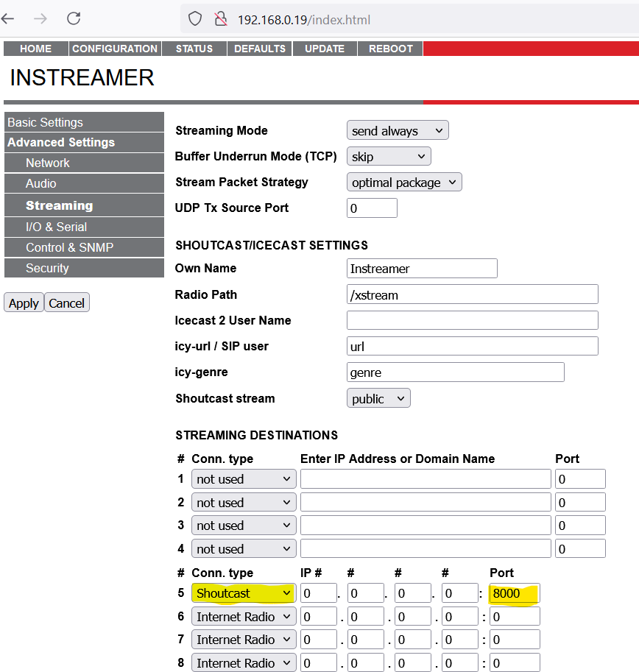
Task: Open Conn. type dropdown for destination 1
Action: 243,478
